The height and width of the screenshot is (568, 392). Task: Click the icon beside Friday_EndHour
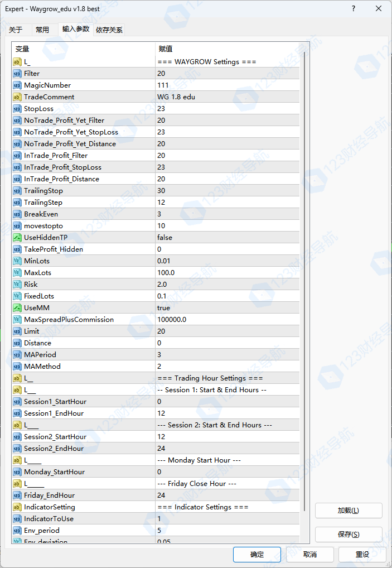[17, 495]
